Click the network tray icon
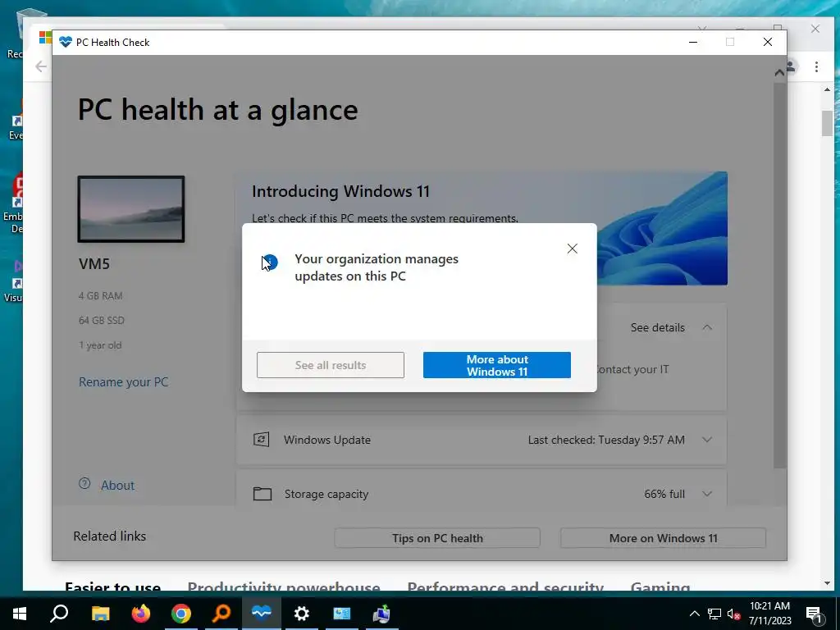The height and width of the screenshot is (630, 840). point(714,614)
